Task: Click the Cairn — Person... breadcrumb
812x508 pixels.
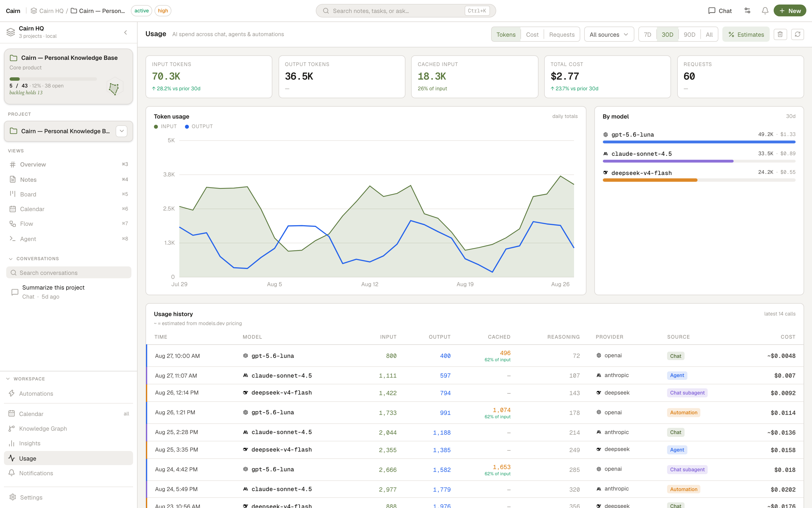Action: coord(98,11)
